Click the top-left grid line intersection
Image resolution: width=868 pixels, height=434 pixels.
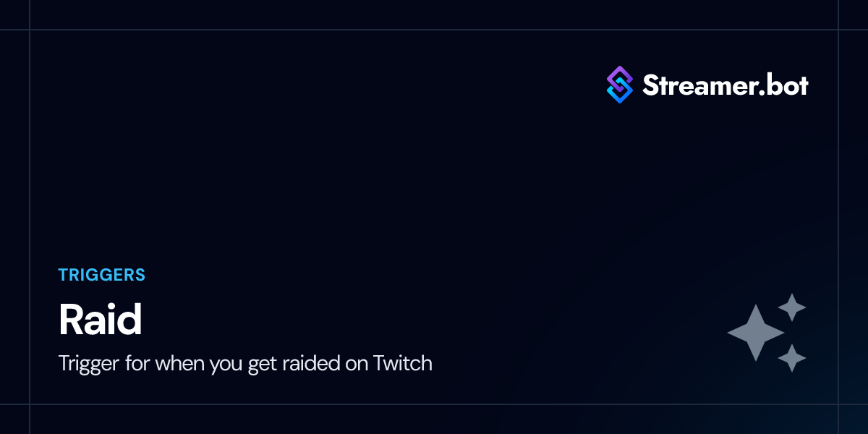(30, 30)
